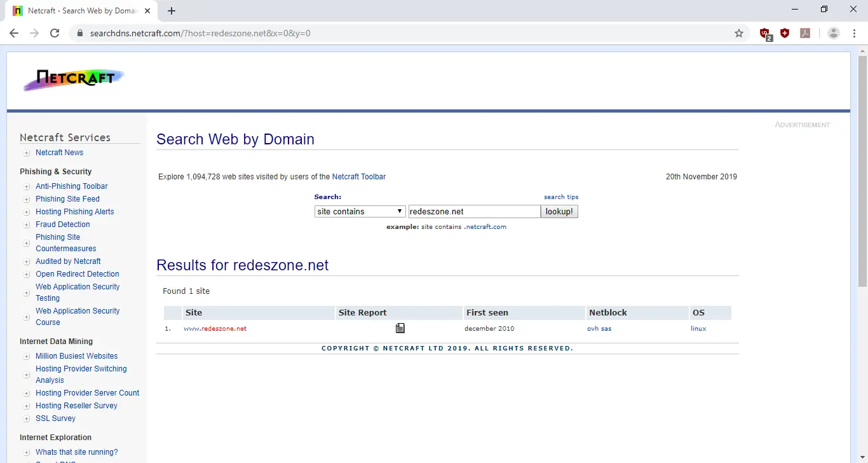Click the '20th November 2019' date text

click(702, 177)
